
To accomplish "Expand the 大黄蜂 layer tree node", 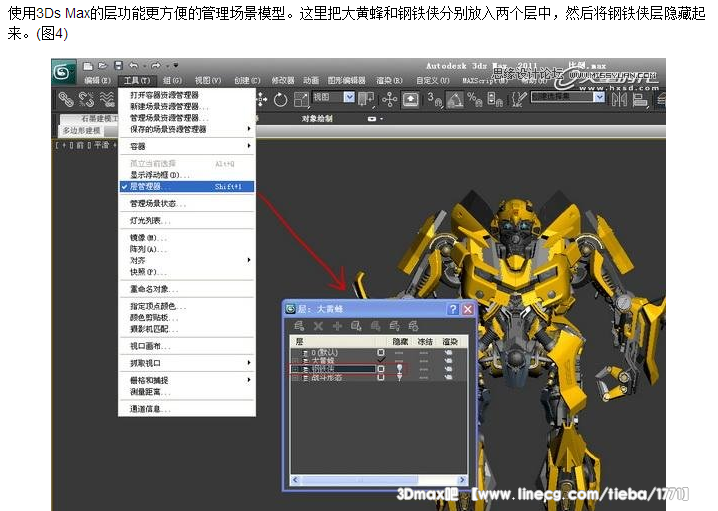I will coord(296,361).
